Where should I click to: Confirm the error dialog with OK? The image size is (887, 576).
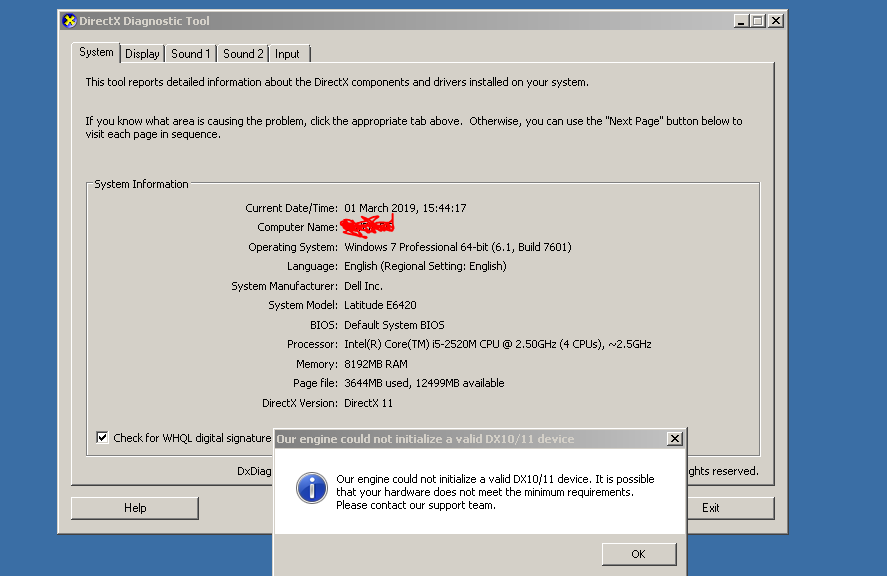639,554
